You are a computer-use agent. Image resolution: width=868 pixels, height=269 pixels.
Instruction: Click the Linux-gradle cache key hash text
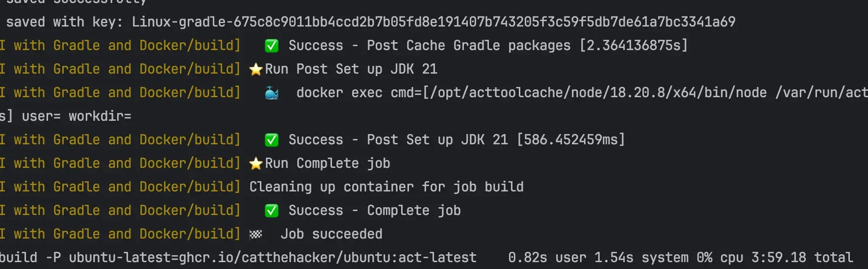[434, 22]
